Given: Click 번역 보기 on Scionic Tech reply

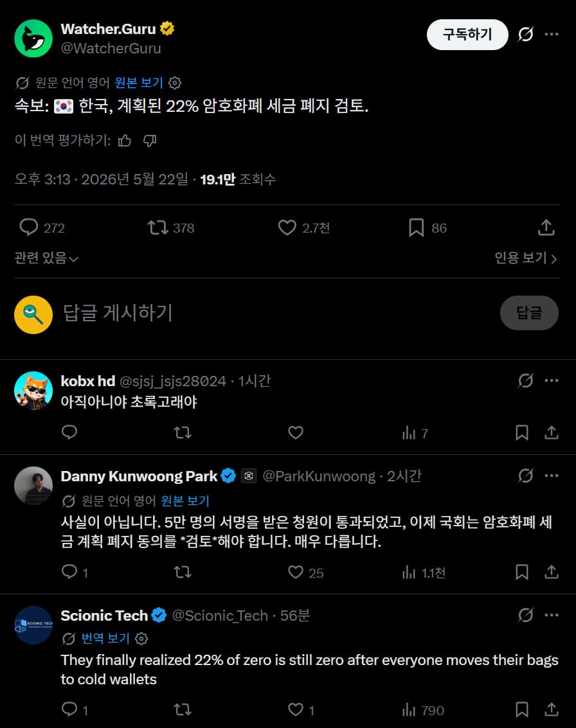Looking at the screenshot, I should (x=105, y=639).
